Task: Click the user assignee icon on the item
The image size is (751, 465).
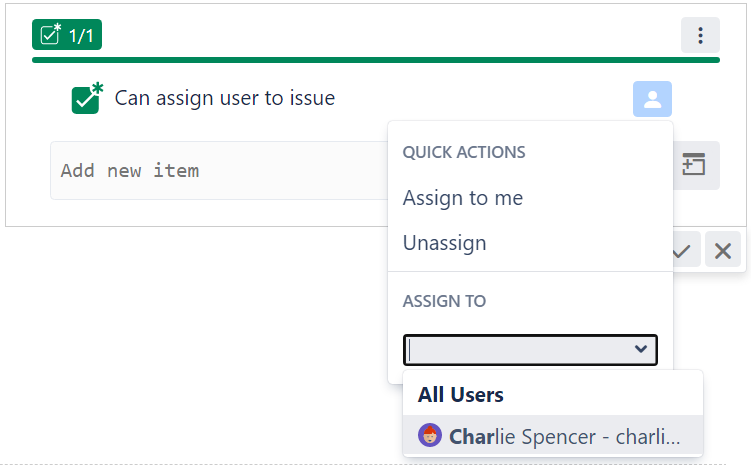Action: point(652,99)
